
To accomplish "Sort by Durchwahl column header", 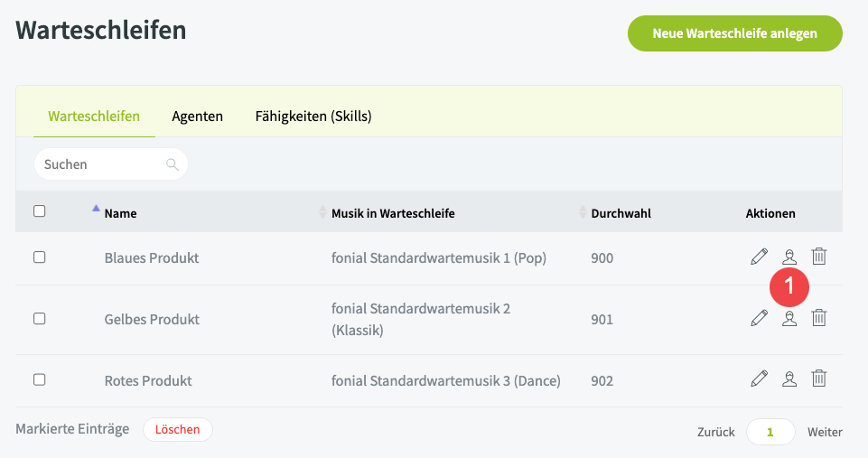I will 621,214.
